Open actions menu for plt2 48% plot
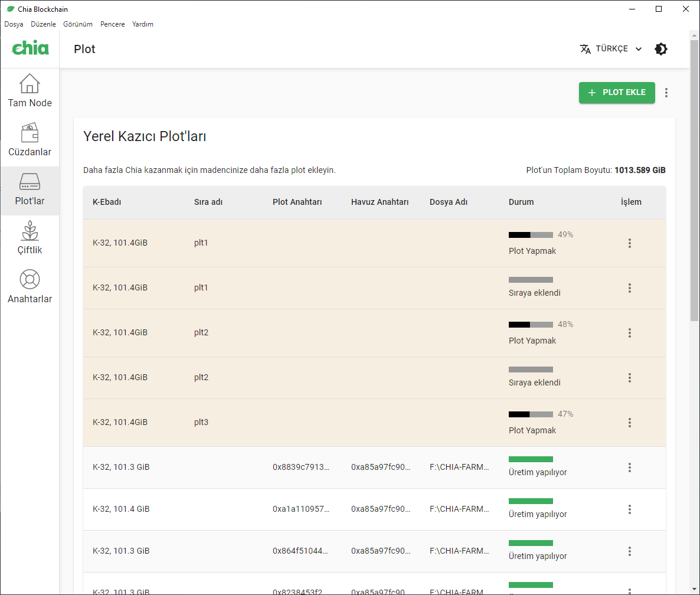Screen dimensions: 700x595 coord(630,333)
